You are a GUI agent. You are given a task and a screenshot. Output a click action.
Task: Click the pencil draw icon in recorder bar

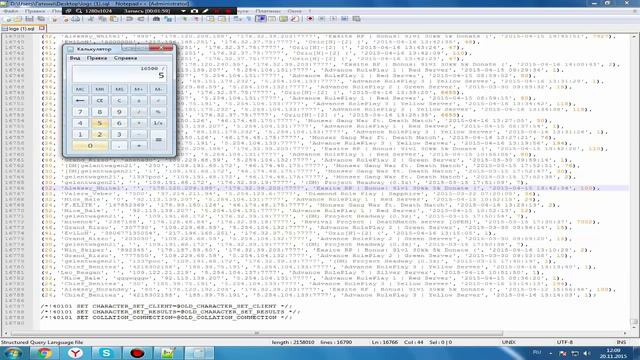205,11
